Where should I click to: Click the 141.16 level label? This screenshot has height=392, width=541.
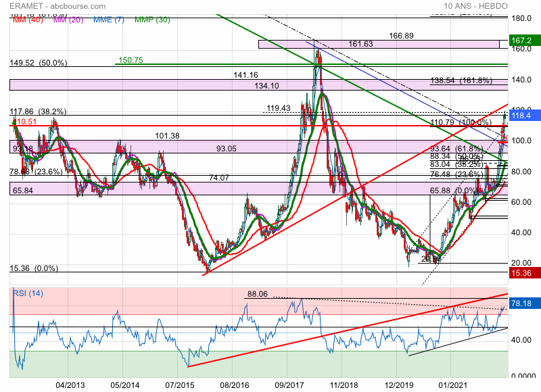point(245,75)
